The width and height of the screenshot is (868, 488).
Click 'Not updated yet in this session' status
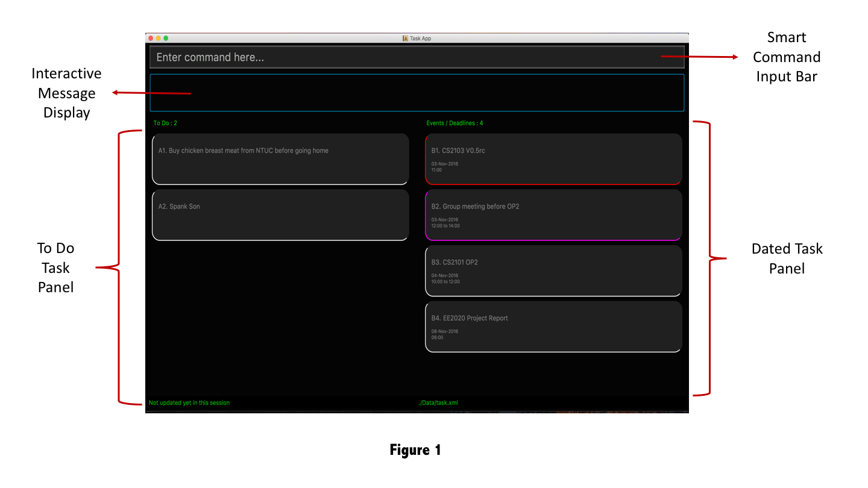tap(189, 402)
